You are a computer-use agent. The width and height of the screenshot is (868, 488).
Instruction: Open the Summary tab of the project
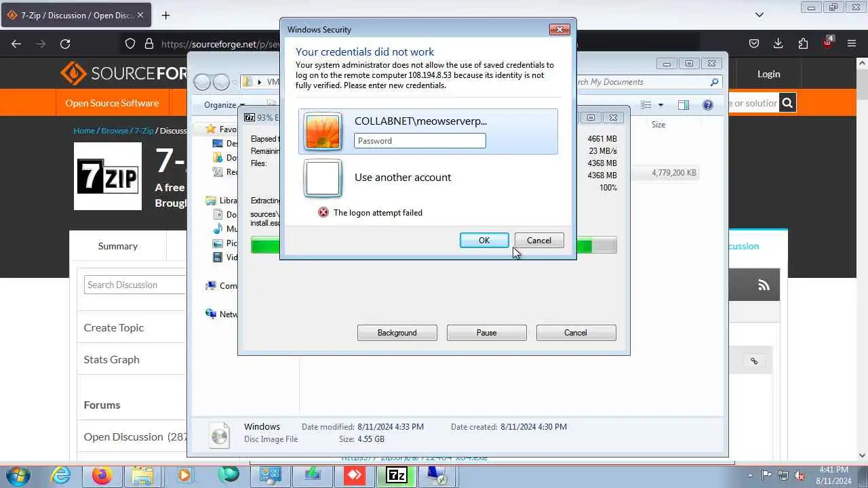[117, 246]
